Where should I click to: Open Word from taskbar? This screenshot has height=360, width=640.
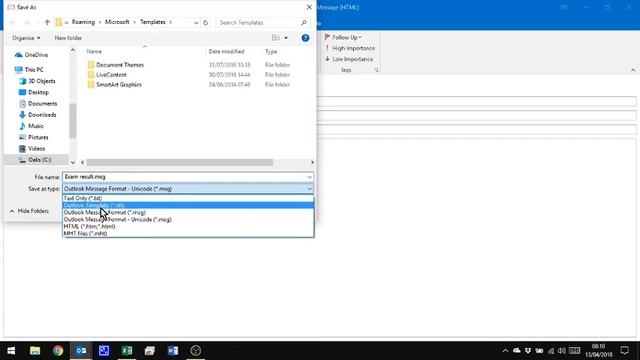[173, 351]
